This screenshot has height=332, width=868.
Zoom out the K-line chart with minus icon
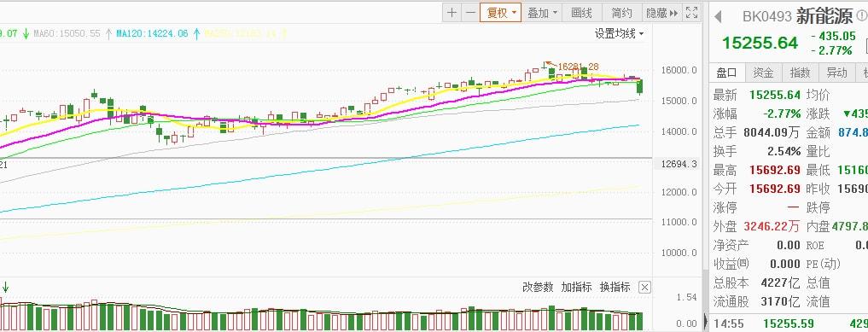(470, 13)
